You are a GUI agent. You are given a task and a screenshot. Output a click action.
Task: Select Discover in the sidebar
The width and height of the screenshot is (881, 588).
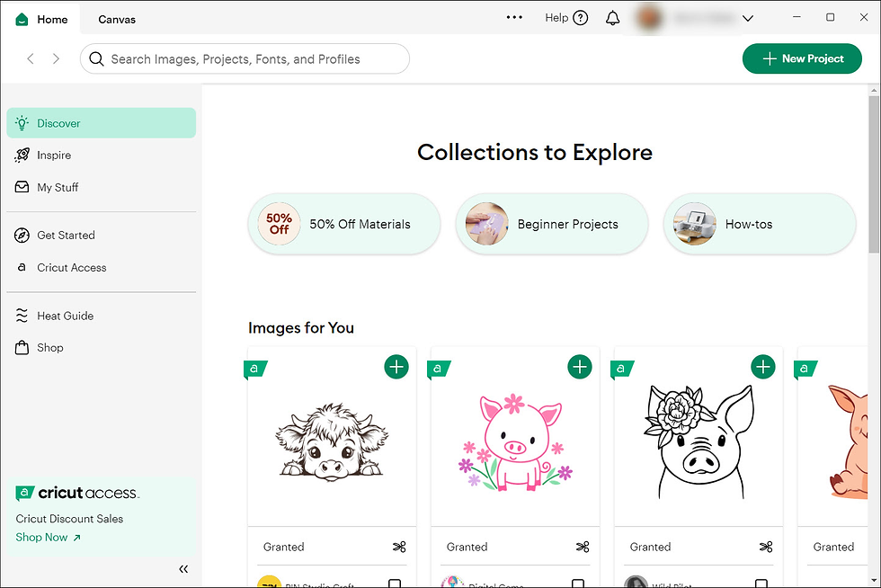point(101,123)
